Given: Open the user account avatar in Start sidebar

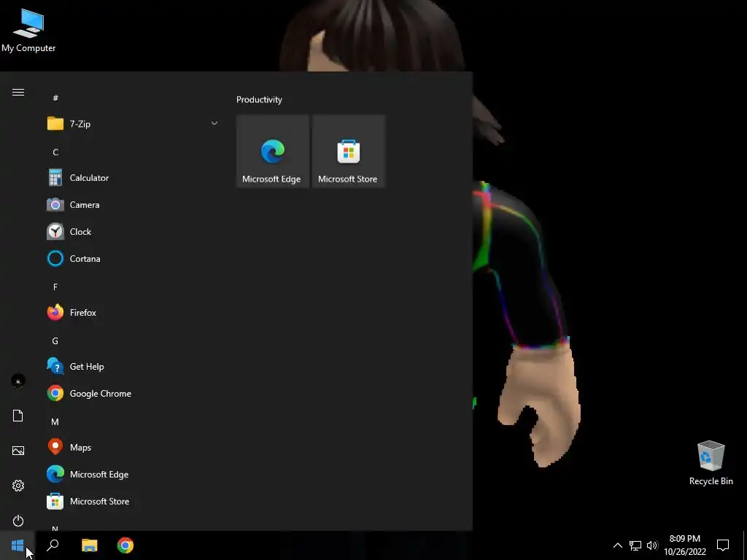Looking at the screenshot, I should tap(18, 381).
